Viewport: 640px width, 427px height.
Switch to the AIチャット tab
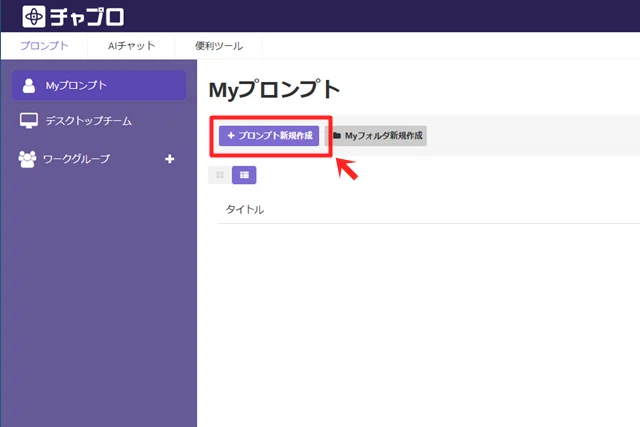pyautogui.click(x=131, y=46)
